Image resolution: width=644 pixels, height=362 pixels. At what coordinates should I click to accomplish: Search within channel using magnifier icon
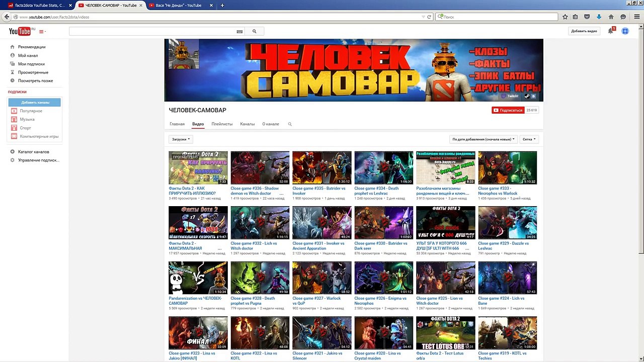click(290, 124)
